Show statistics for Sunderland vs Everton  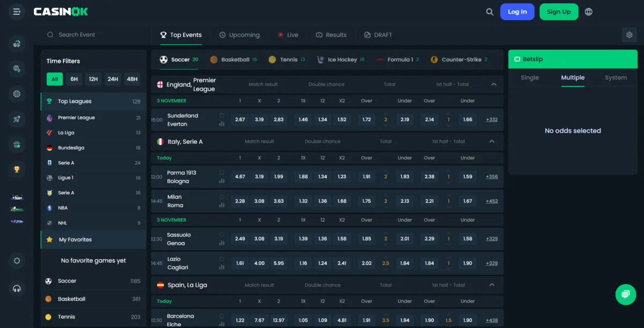(x=222, y=124)
